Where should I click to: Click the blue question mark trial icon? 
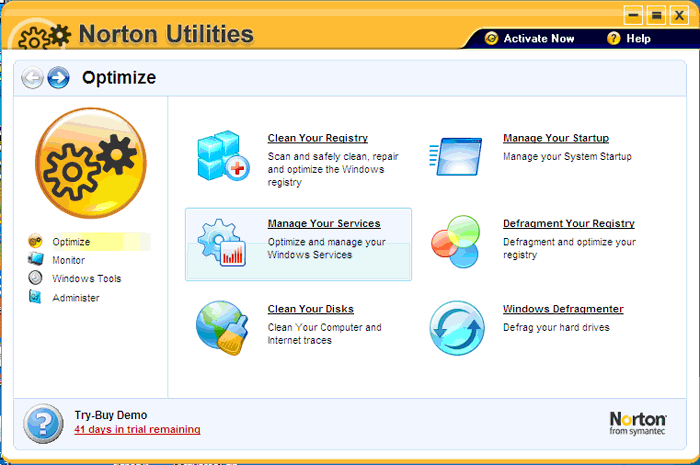click(x=43, y=423)
